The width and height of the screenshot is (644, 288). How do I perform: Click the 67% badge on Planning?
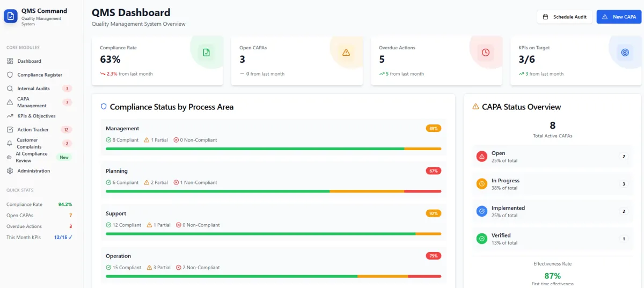(x=434, y=171)
